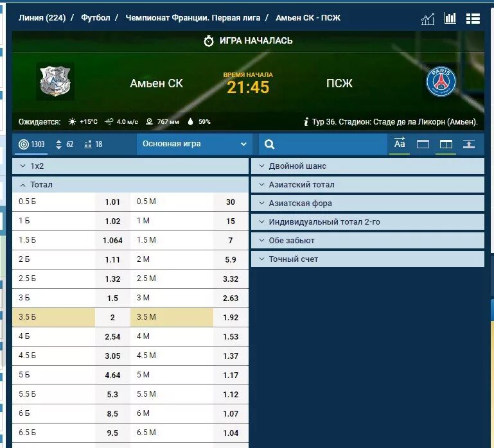Click the sun weather icon

point(72,121)
